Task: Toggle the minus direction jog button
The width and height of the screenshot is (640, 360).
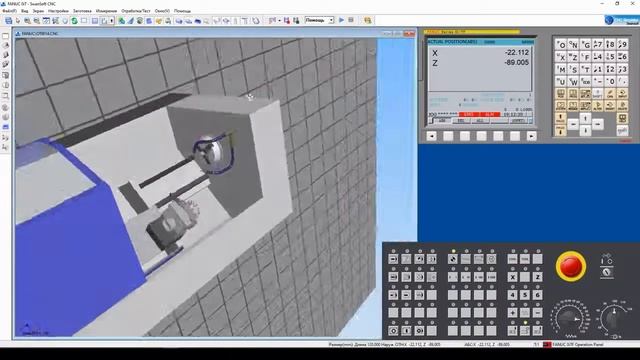Action: [538, 313]
